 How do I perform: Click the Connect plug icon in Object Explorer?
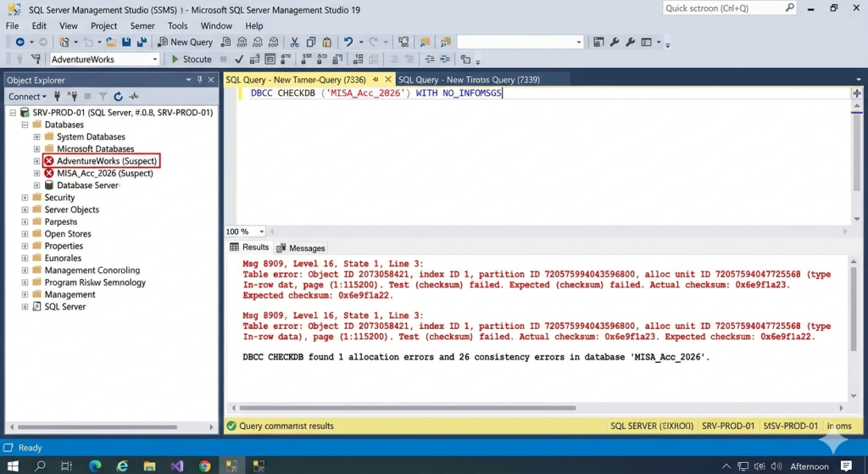pyautogui.click(x=57, y=97)
